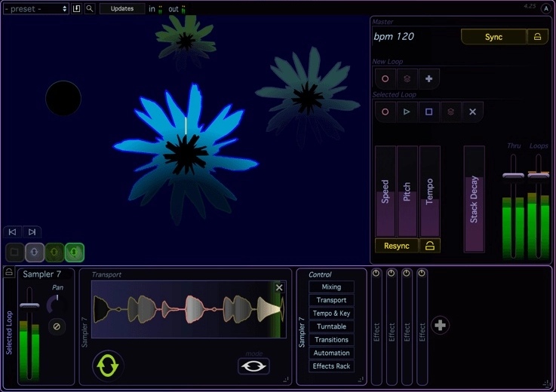Click the Sync button
The image size is (556, 392).
coord(493,37)
